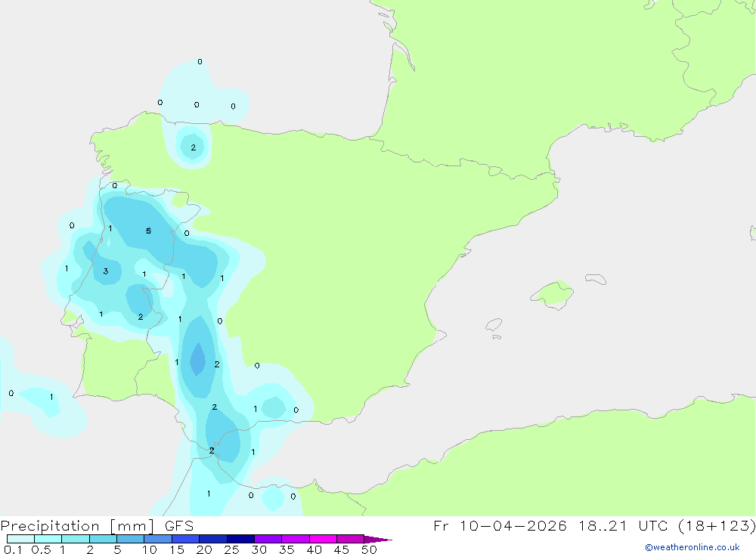This screenshot has width=756, height=554.
Task: Select the legend swatch between 2 and 5
Action: tap(103, 539)
